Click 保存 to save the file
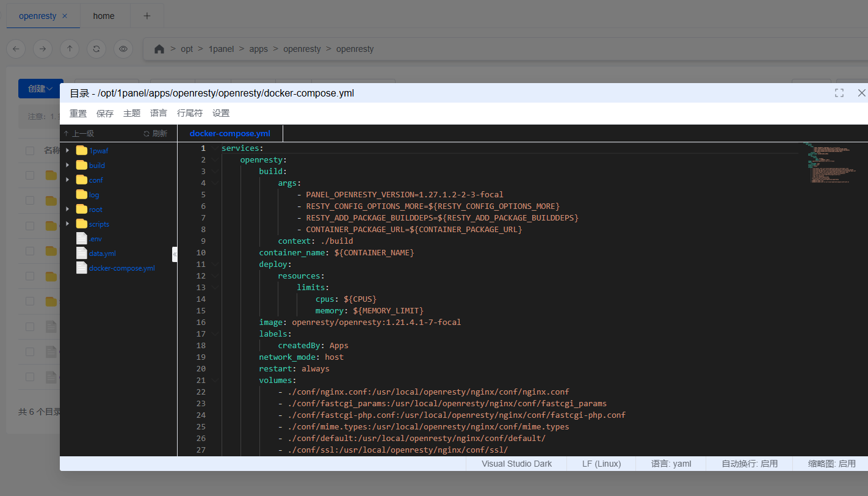The image size is (868, 496). coord(105,113)
